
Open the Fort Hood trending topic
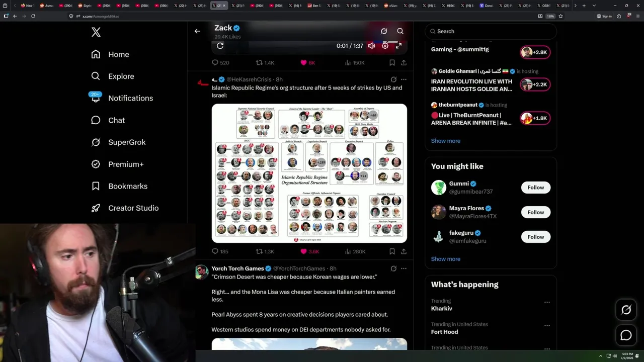444,332
